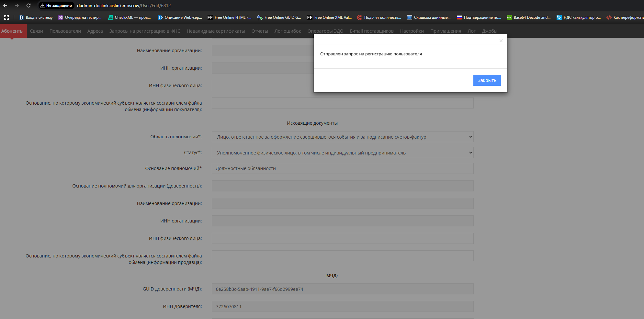Switch to the 'Пользователи' tab
This screenshot has height=319, width=644.
tap(65, 31)
